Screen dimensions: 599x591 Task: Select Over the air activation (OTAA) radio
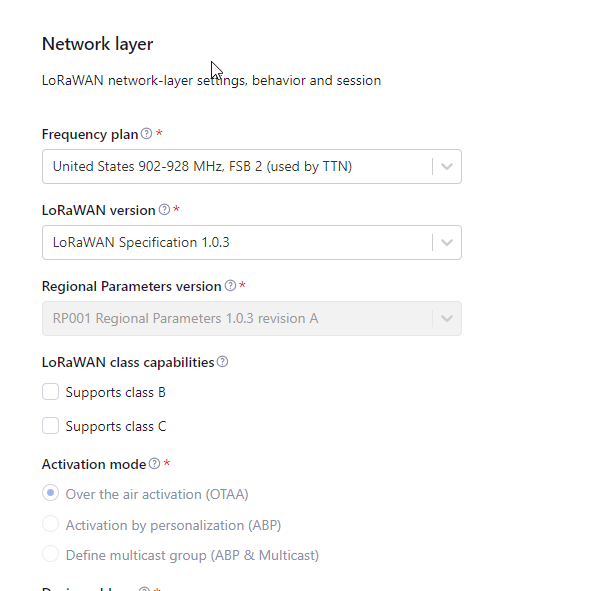click(50, 493)
